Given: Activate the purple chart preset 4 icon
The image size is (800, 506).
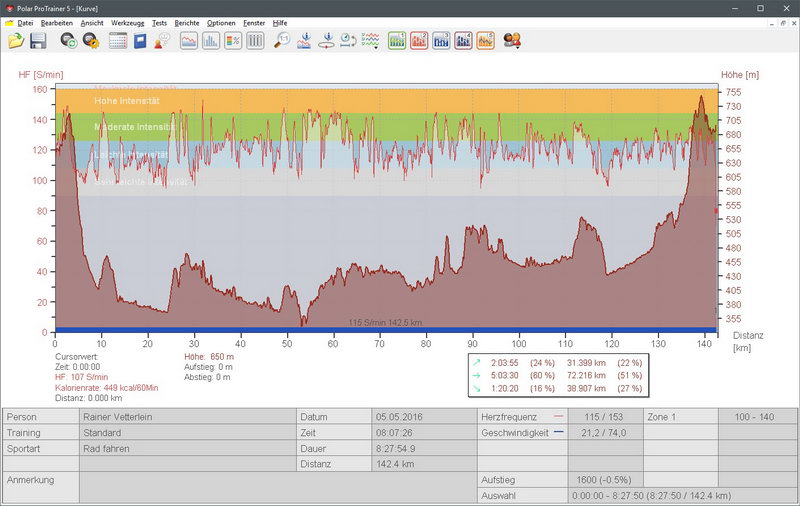Looking at the screenshot, I should tap(463, 41).
